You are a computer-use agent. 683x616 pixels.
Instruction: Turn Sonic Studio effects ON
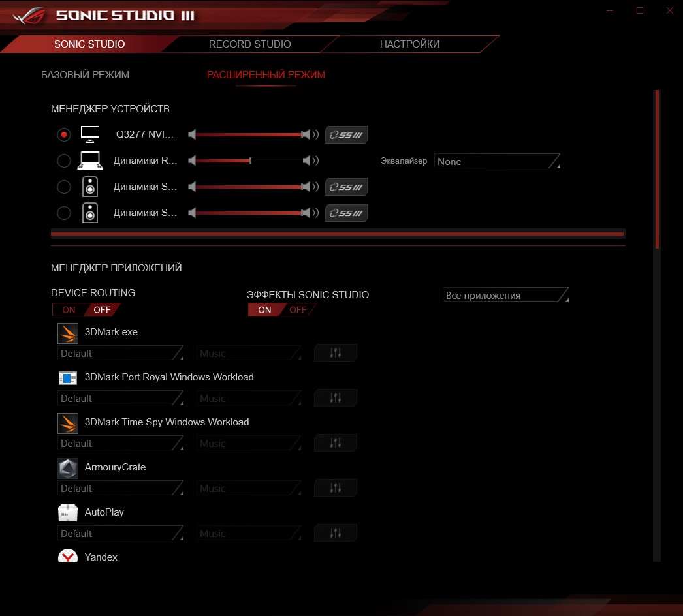click(265, 309)
